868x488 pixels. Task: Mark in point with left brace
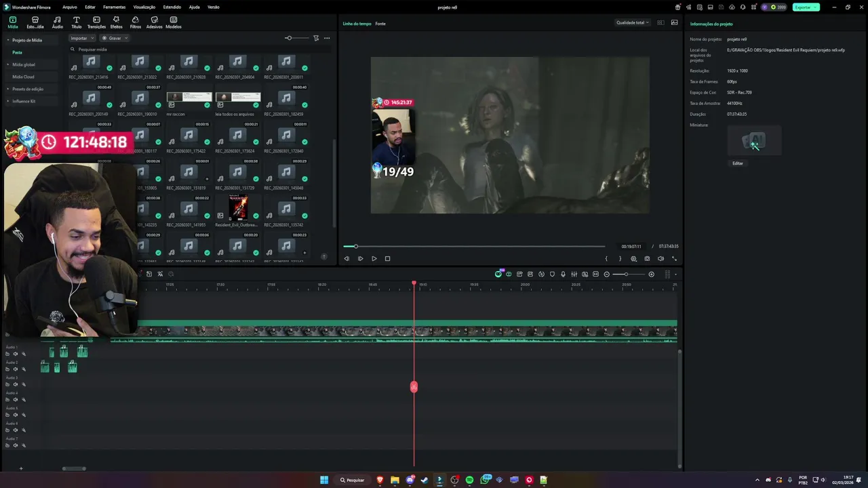606,258
